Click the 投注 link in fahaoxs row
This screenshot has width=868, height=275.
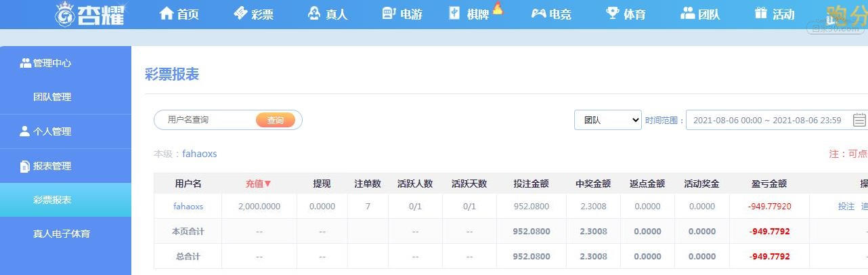(846, 206)
